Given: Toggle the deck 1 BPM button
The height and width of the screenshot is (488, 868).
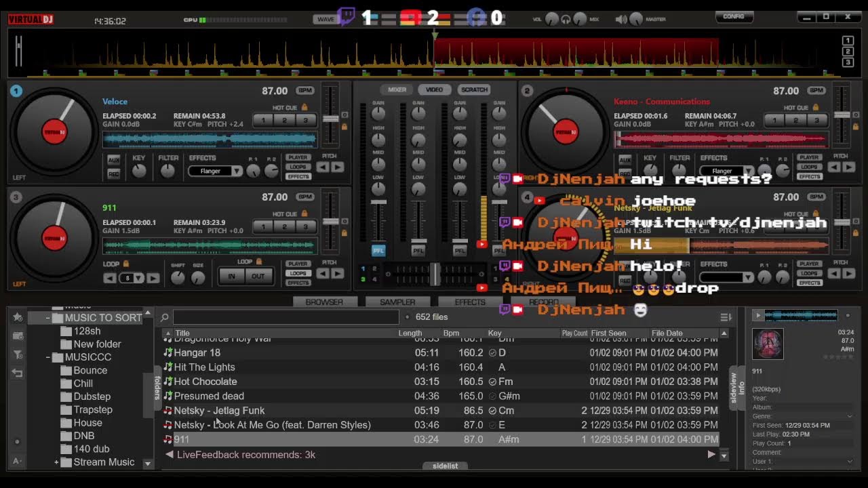Looking at the screenshot, I should click(x=305, y=90).
